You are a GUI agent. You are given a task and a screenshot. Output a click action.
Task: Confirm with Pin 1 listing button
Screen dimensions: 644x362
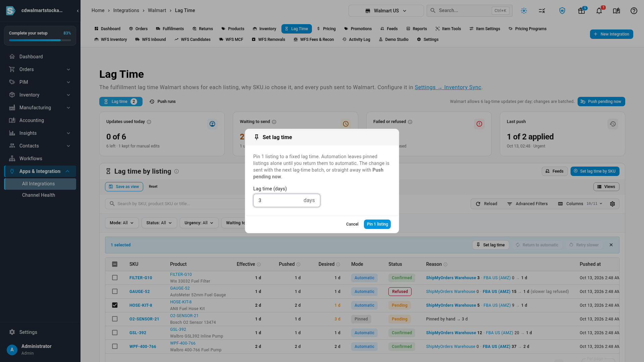(377, 224)
